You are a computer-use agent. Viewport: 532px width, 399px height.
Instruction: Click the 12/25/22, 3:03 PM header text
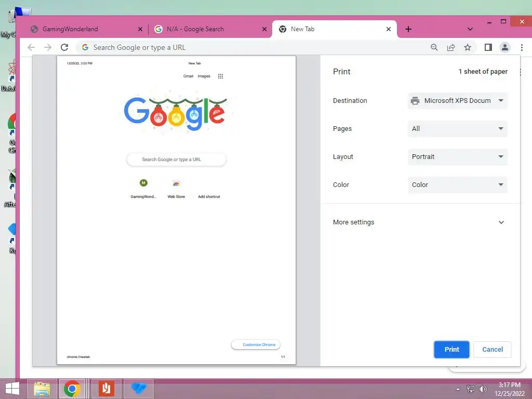[79, 63]
